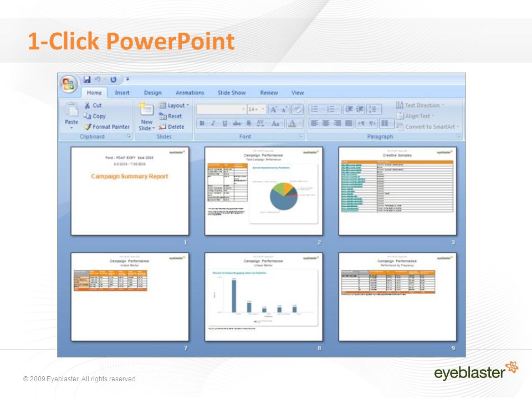Toggle Italic formatting
This screenshot has width=532, height=399.
pos(213,123)
